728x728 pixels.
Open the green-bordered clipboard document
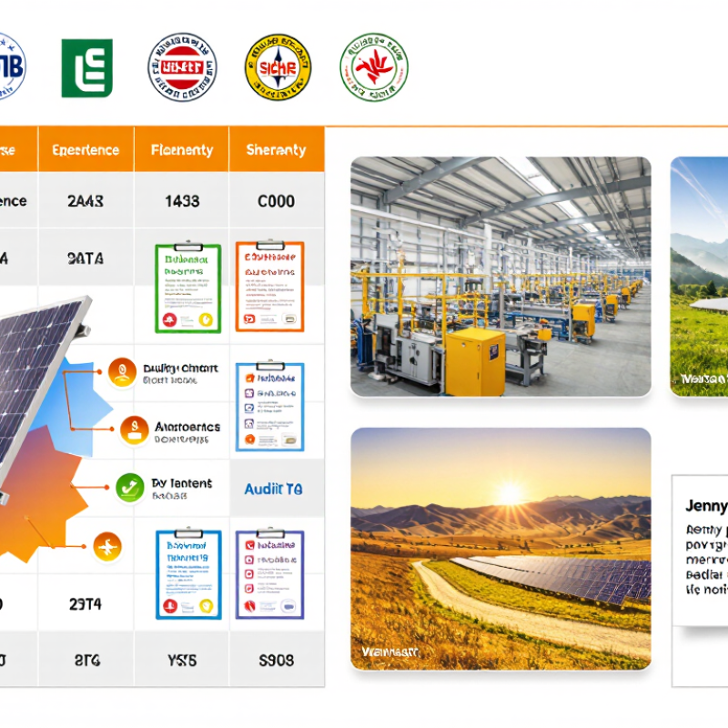pos(188,287)
